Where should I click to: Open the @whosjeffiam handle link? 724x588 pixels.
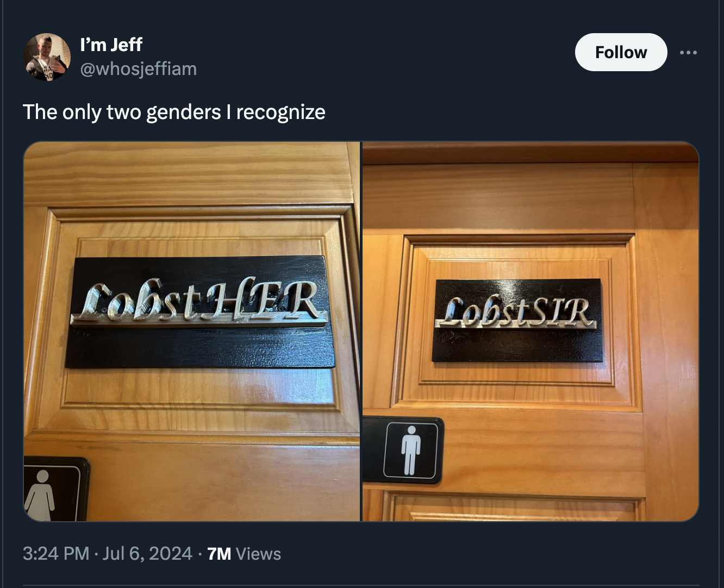pyautogui.click(x=138, y=69)
